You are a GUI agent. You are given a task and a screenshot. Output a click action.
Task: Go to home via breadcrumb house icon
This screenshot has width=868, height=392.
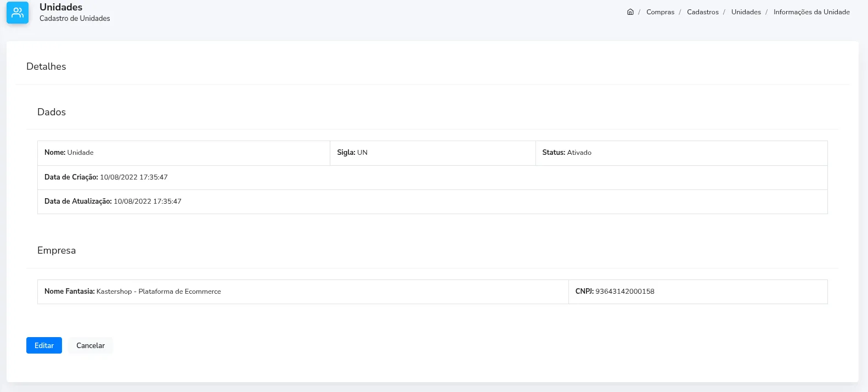(x=630, y=12)
